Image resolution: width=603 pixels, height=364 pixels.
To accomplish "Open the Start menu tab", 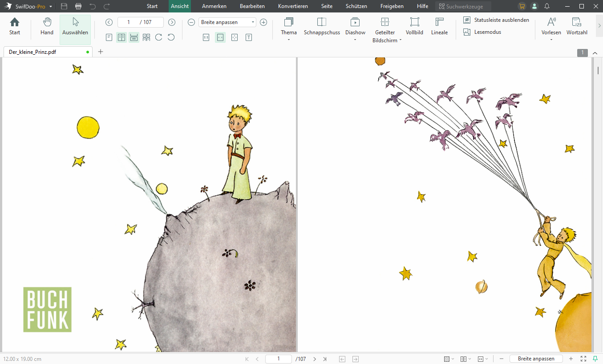I will (152, 6).
